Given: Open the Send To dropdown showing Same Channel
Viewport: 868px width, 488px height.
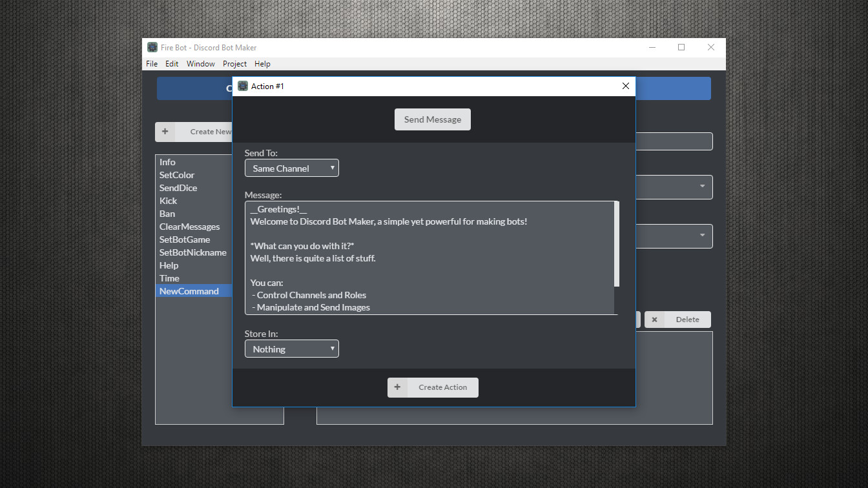Looking at the screenshot, I should tap(291, 167).
